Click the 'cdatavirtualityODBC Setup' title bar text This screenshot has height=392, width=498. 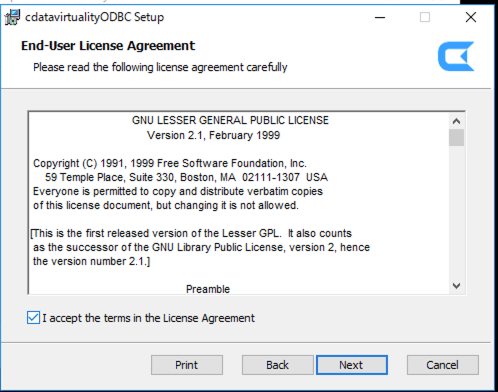[x=95, y=17]
